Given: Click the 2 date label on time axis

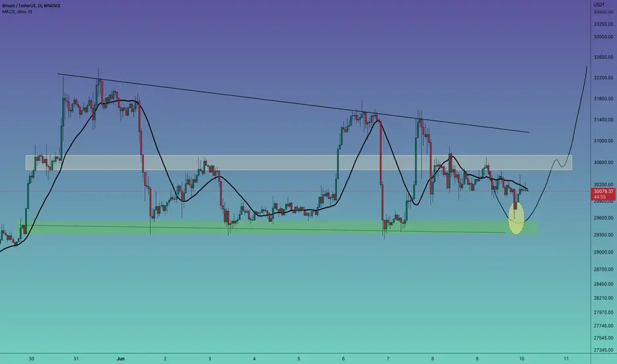Looking at the screenshot, I should [x=166, y=359].
